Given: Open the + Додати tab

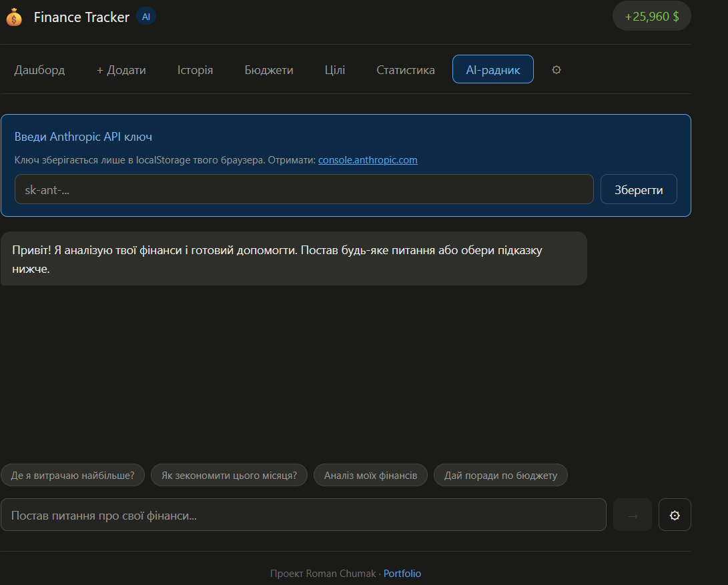Looking at the screenshot, I should [x=121, y=69].
